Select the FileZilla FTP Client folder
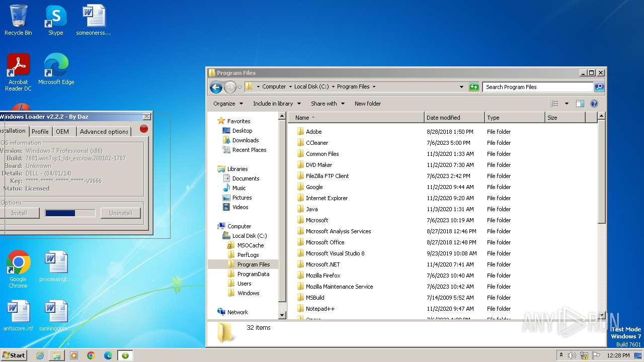Image resolution: width=644 pixels, height=362 pixels. coord(327,176)
